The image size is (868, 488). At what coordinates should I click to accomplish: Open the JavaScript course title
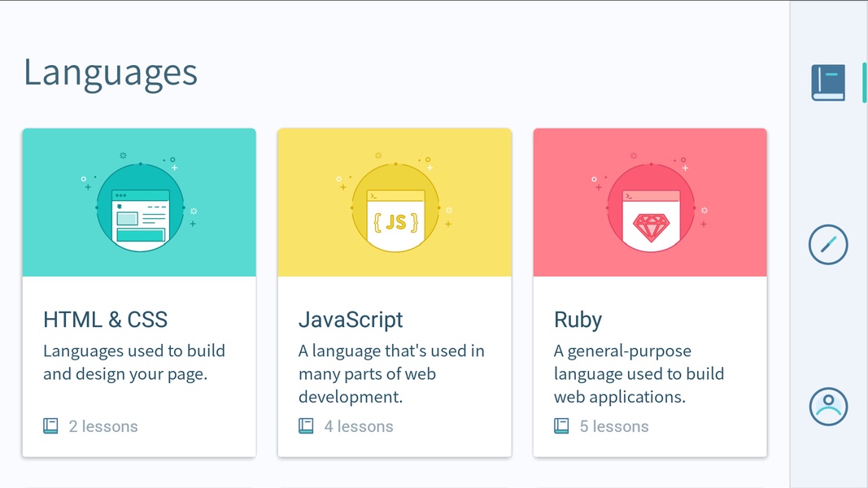coord(351,320)
